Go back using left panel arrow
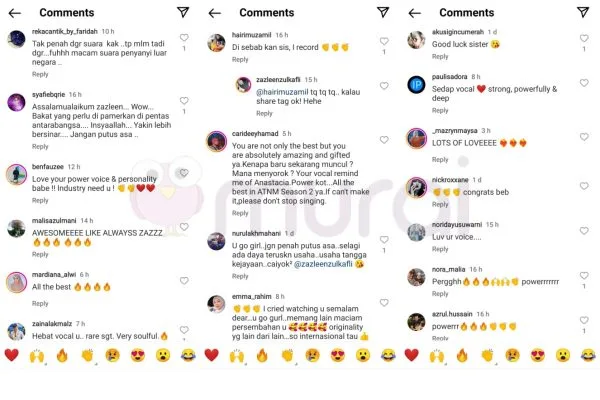Viewport: 600px width, 400px height. (15, 13)
